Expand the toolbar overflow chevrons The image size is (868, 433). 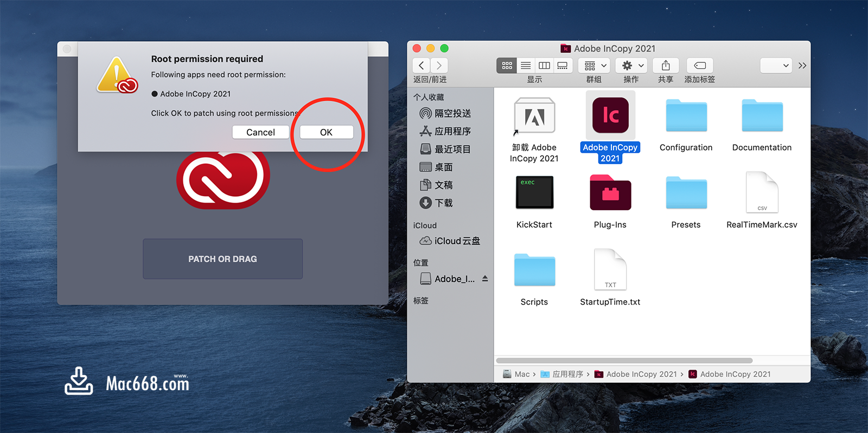click(x=802, y=66)
